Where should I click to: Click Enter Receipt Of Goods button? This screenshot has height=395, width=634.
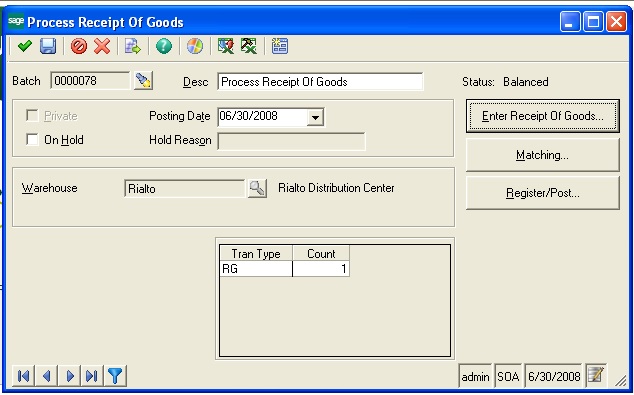(543, 116)
